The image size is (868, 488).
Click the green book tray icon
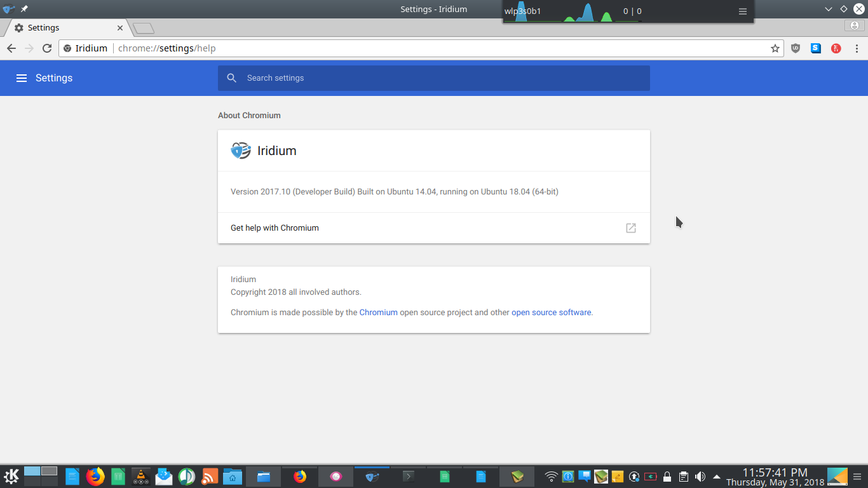601,477
